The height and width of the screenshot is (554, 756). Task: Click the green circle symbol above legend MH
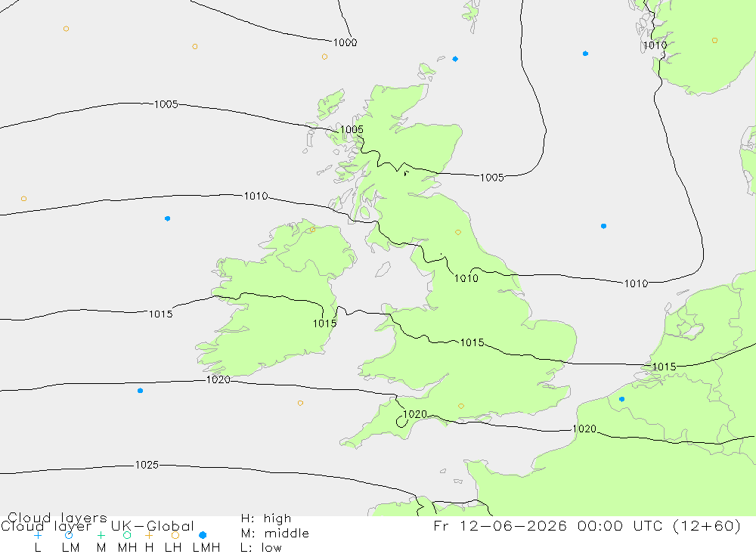[x=127, y=535]
